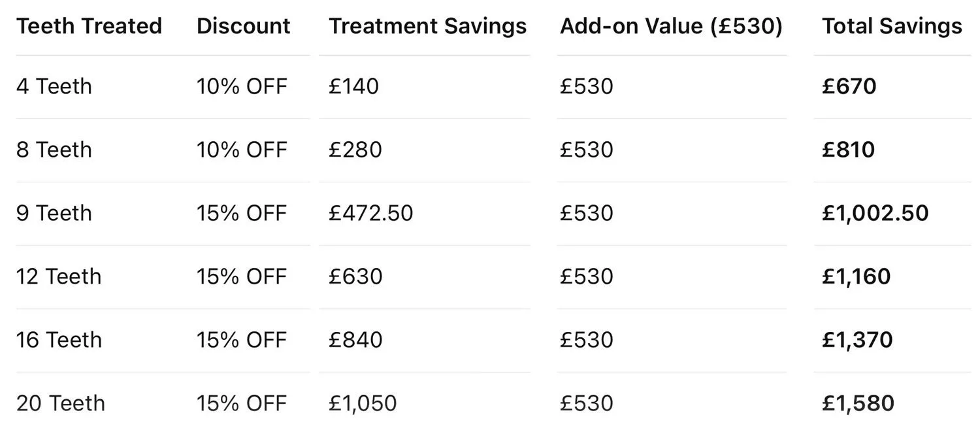Click the £140 treatment savings cell
Screen dimensions: 980x430
[353, 86]
